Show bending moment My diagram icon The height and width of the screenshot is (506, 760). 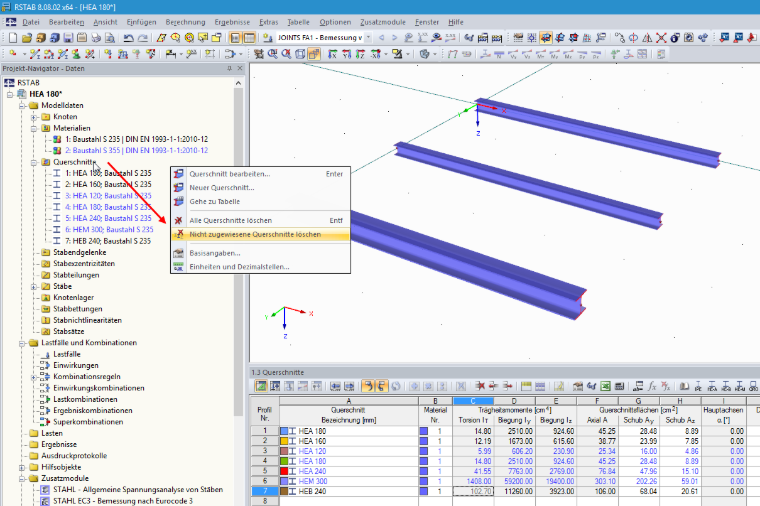pyautogui.click(x=554, y=54)
